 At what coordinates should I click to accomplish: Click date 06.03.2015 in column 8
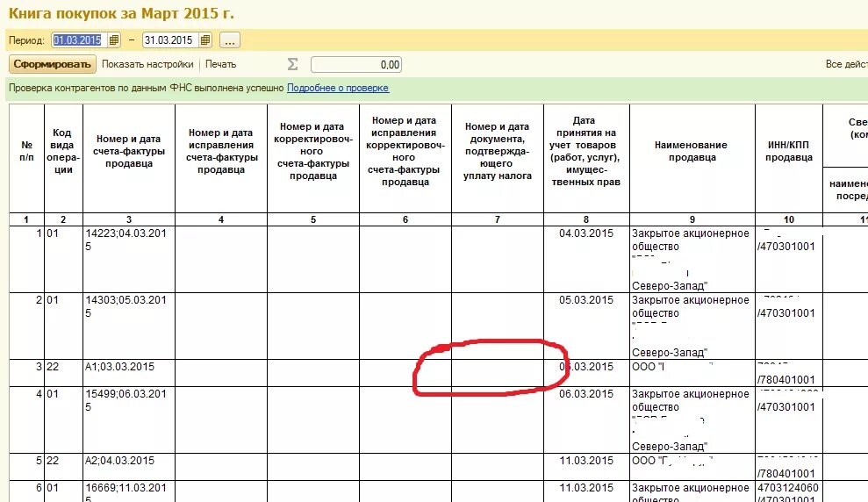pos(586,394)
